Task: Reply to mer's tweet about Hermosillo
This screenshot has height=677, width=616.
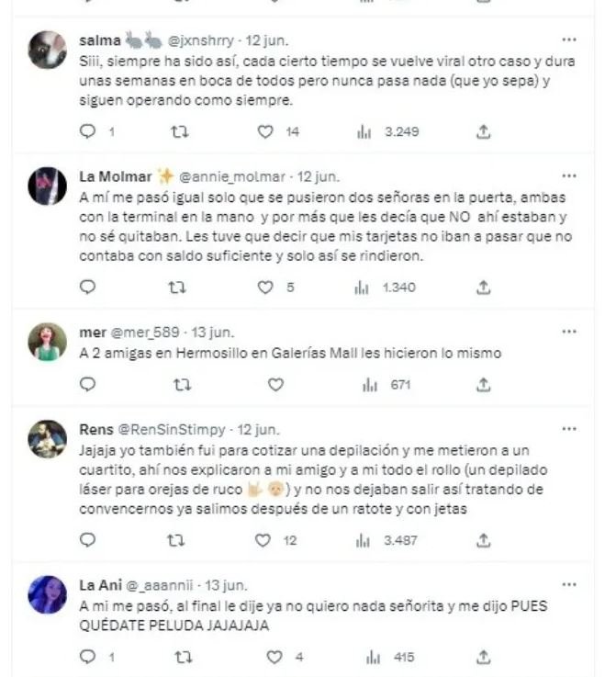Action: [x=88, y=386]
